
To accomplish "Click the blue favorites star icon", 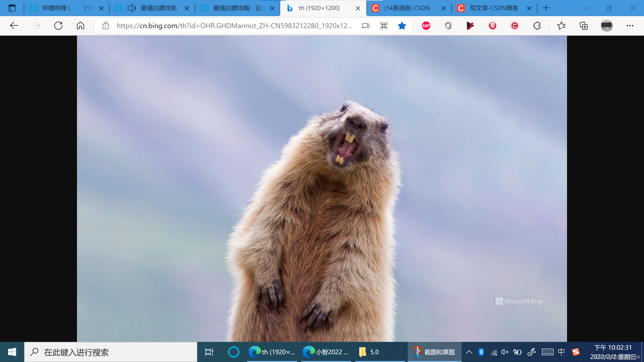I will (402, 26).
